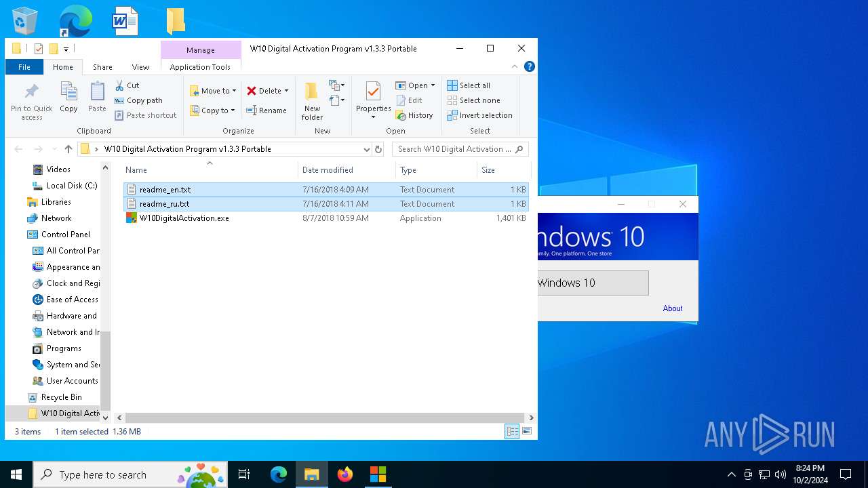The height and width of the screenshot is (488, 868).
Task: Select the readme_en.txt file
Action: pyautogui.click(x=325, y=190)
